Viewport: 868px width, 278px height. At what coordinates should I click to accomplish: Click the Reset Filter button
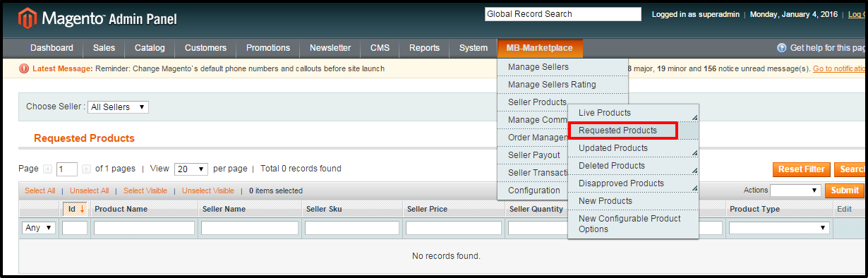[x=801, y=169]
